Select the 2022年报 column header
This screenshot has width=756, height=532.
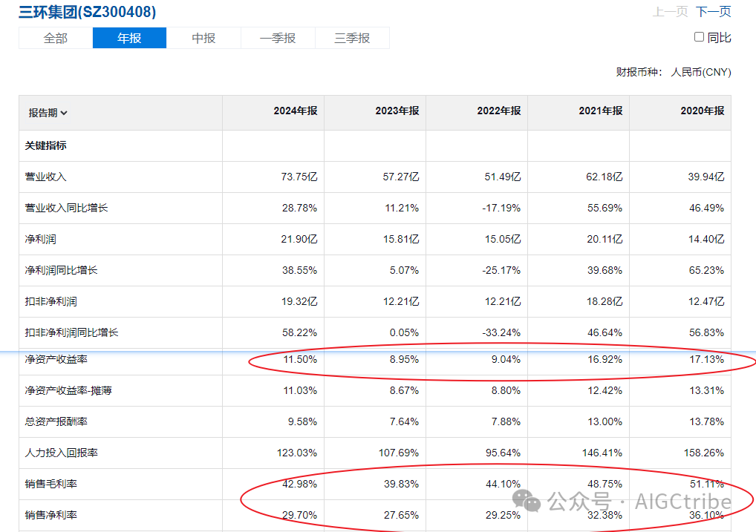498,111
